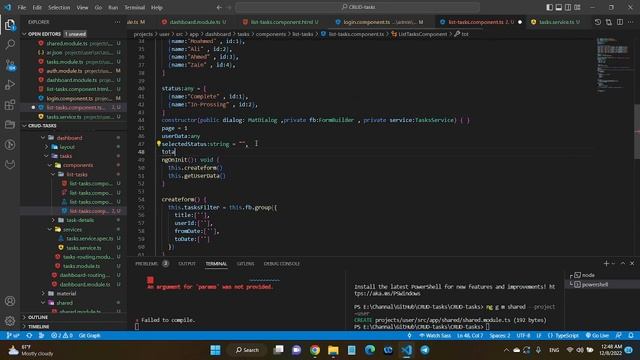Switch to the Debug Console tab
Viewport: 640px width, 360px height.
[x=282, y=264]
